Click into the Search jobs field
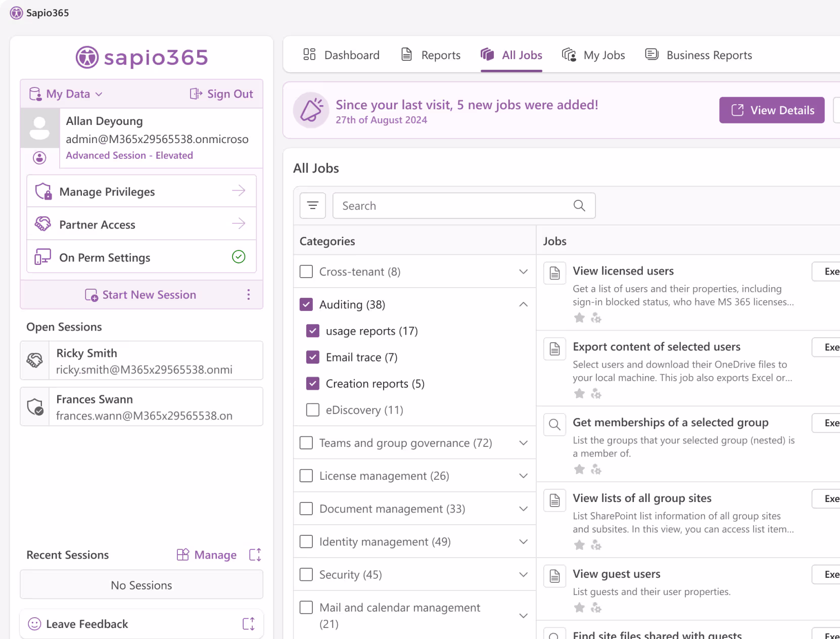Viewport: 840px width, 639px height. pyautogui.click(x=463, y=206)
